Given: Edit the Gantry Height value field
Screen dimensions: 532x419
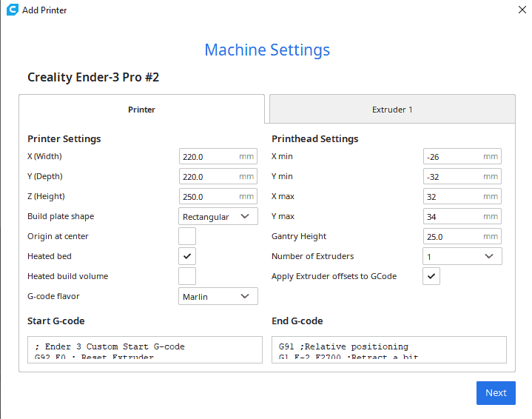Looking at the screenshot, I should 462,237.
